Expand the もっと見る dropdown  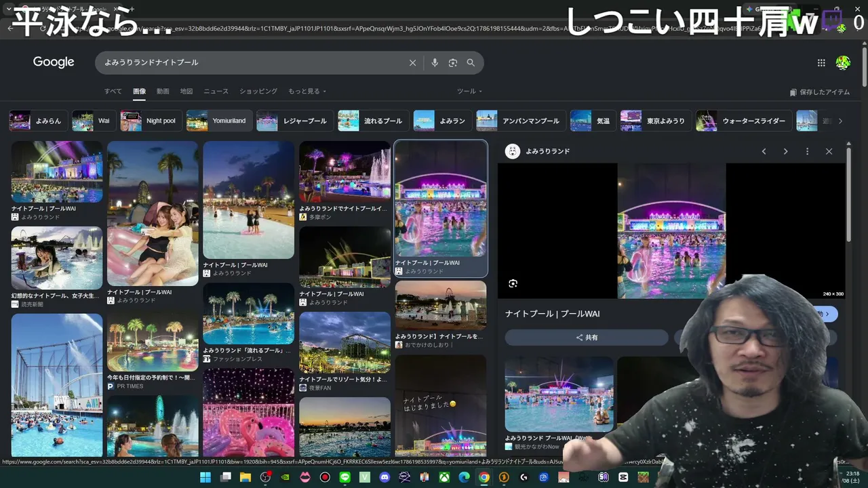(307, 91)
